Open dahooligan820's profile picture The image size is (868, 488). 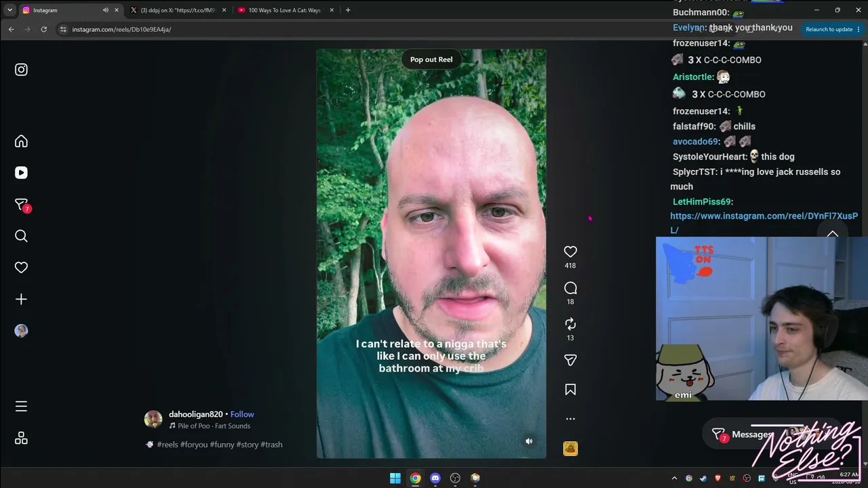tap(153, 419)
